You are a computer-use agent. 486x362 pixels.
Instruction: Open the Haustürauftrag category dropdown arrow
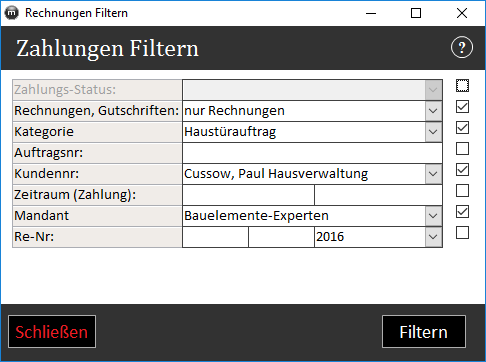tap(433, 132)
